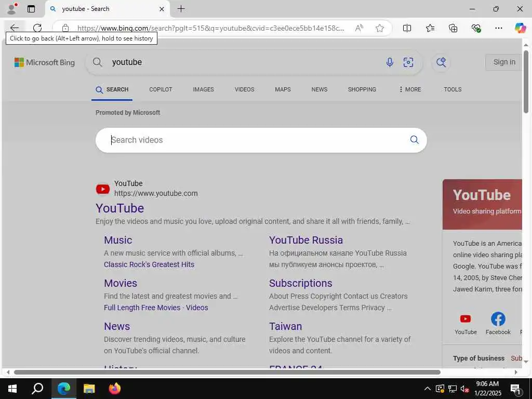Open split screen view icon

coord(407,28)
